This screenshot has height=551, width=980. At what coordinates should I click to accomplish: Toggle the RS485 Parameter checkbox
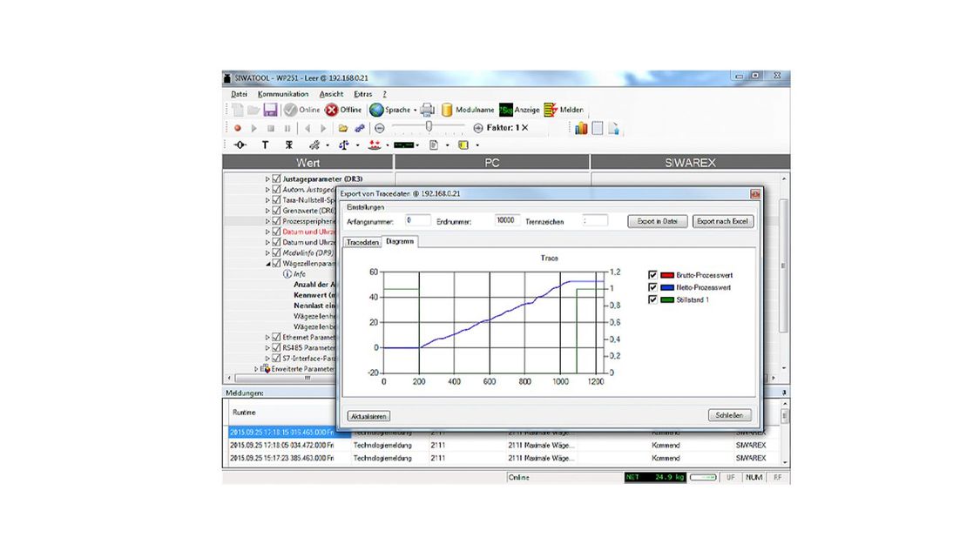coord(276,348)
